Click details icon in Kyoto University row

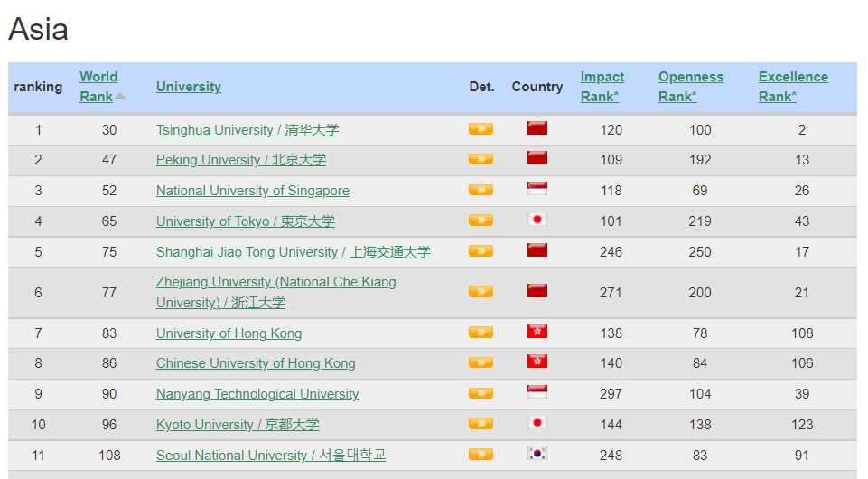(x=481, y=424)
